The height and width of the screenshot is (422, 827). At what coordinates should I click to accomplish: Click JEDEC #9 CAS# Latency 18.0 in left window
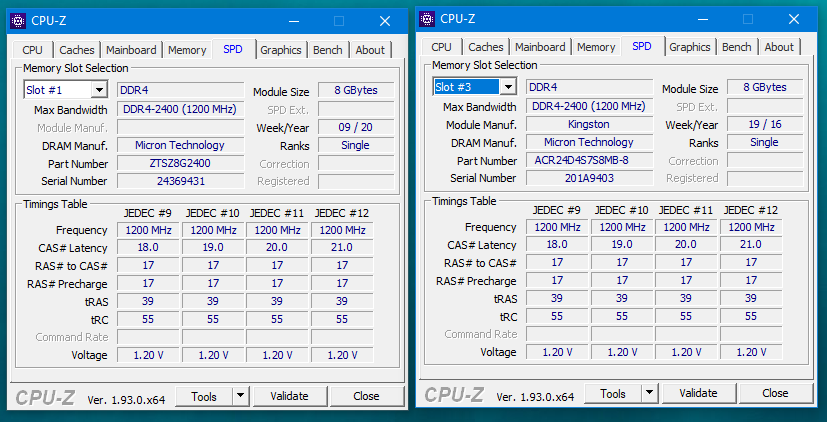tap(148, 248)
